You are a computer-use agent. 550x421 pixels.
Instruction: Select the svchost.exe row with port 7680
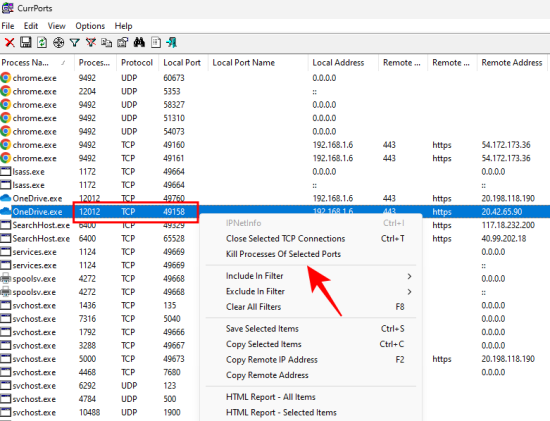coord(100,372)
